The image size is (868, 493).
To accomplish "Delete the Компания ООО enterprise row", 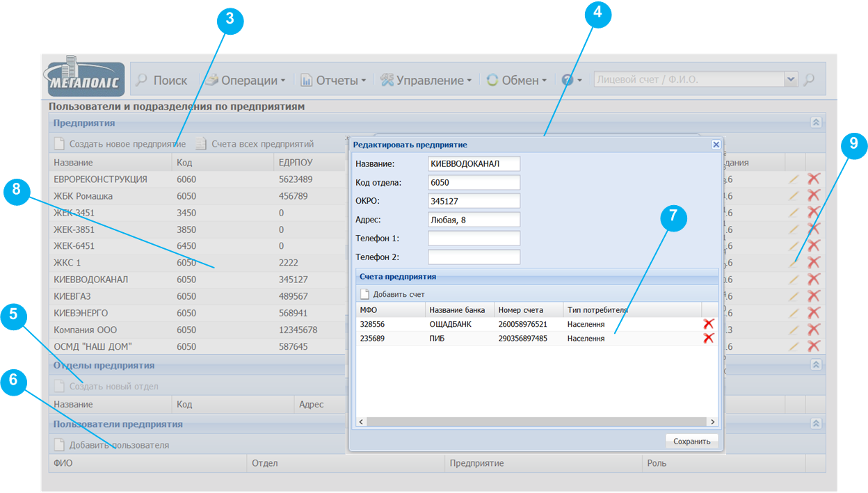I will (x=814, y=329).
